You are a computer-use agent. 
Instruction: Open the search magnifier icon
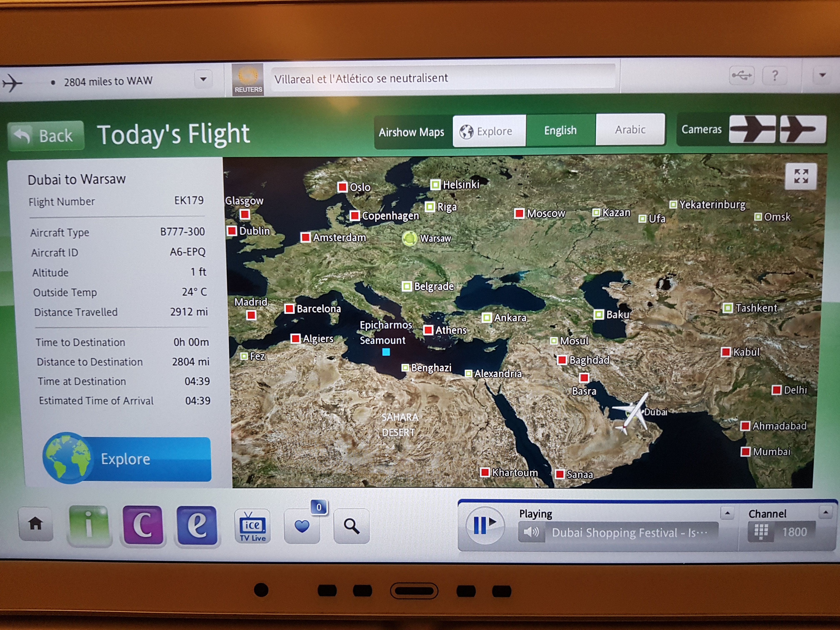(x=351, y=527)
